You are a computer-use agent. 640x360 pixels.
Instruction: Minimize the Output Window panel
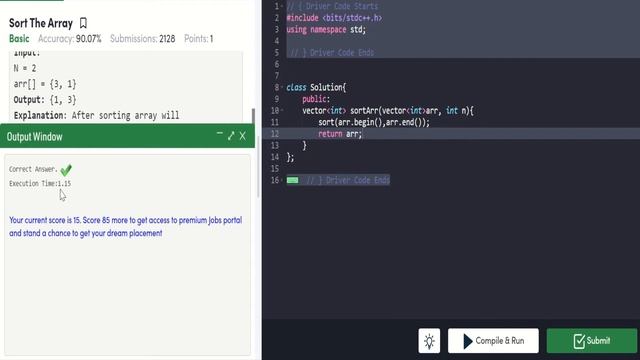(x=220, y=133)
